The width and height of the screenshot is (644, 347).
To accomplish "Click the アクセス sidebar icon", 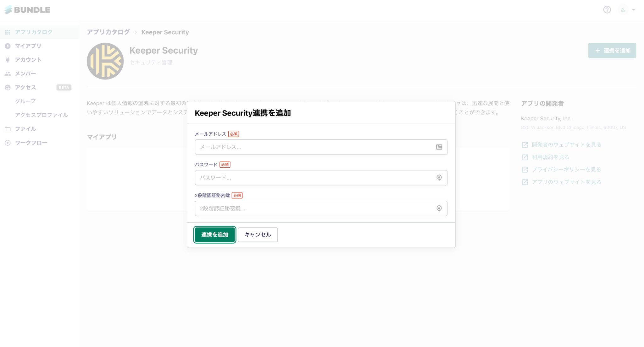I will tap(8, 87).
